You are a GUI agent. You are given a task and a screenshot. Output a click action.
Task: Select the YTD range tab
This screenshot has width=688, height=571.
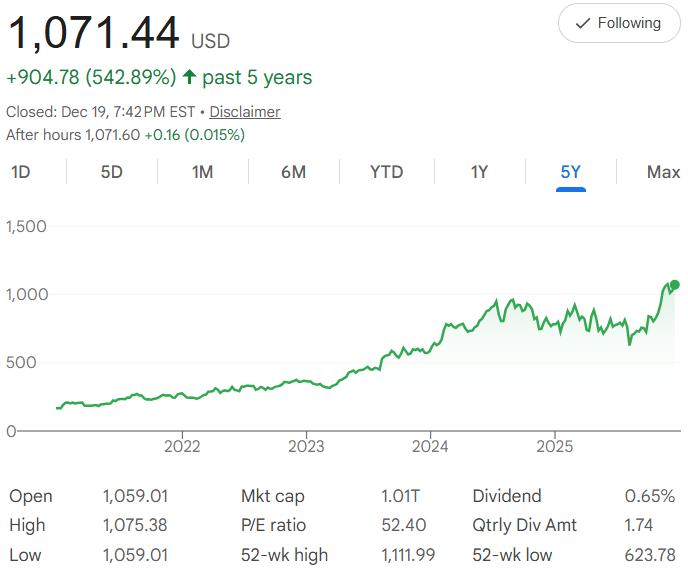pyautogui.click(x=386, y=172)
